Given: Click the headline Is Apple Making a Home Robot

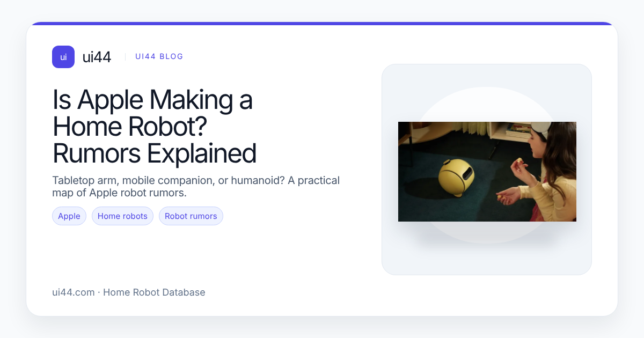Looking at the screenshot, I should (x=155, y=126).
